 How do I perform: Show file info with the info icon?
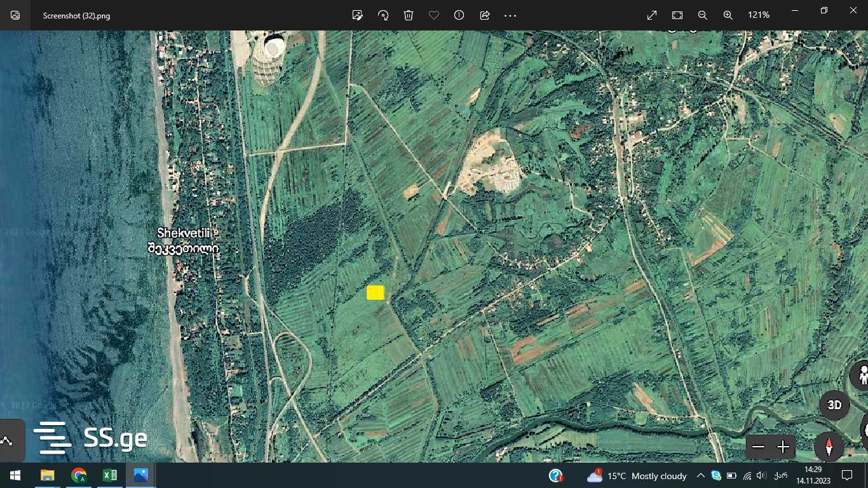click(459, 15)
